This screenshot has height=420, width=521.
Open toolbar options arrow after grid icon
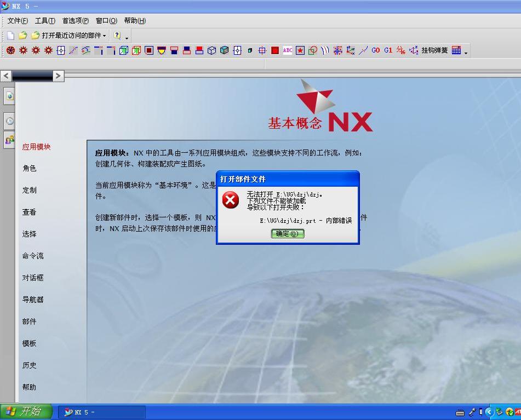click(x=466, y=53)
